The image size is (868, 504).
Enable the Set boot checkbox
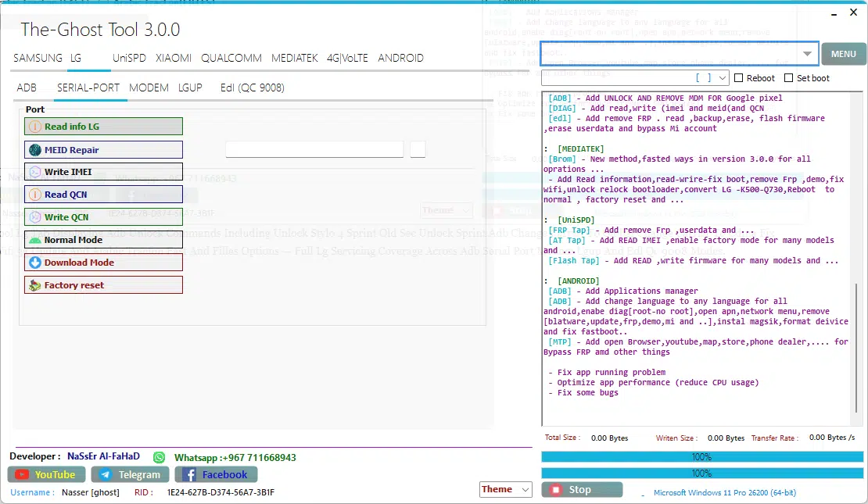[789, 78]
